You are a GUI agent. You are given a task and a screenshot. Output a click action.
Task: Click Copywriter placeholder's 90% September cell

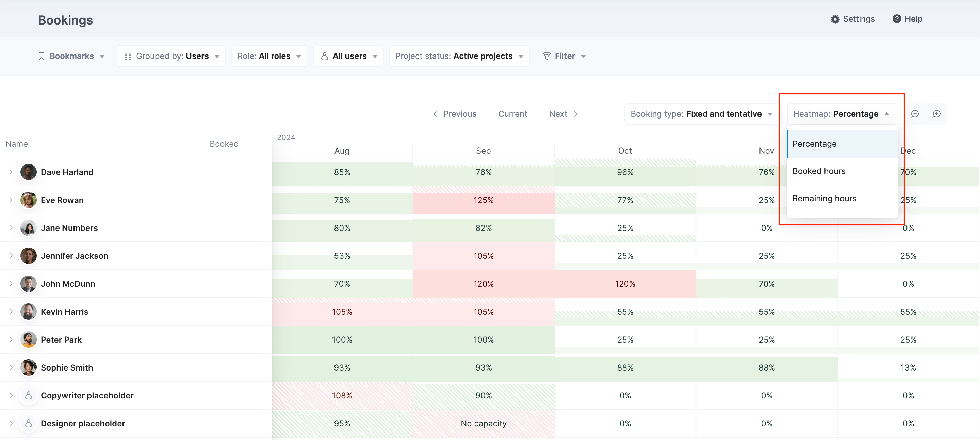484,395
